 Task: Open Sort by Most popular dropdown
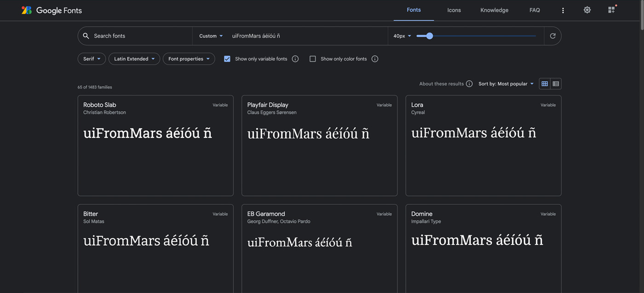pos(506,84)
